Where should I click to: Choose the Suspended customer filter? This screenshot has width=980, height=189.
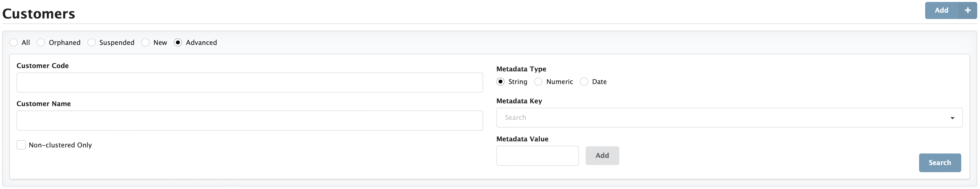pos(91,43)
